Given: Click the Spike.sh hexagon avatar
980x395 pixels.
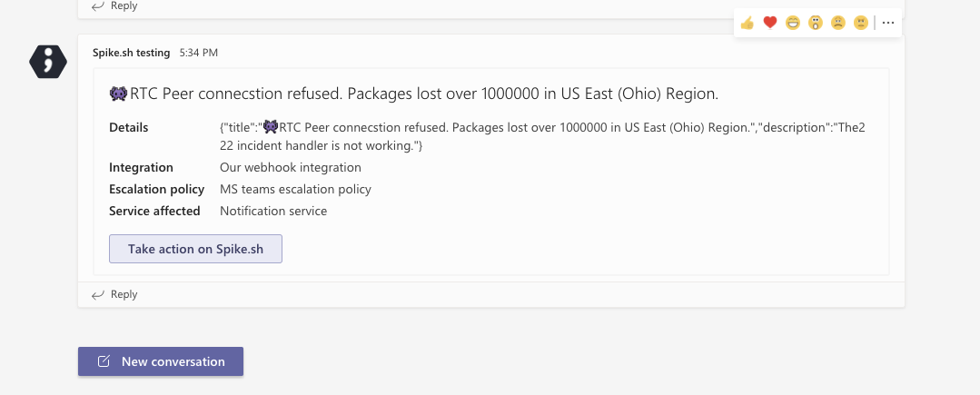Looking at the screenshot, I should click(x=48, y=62).
